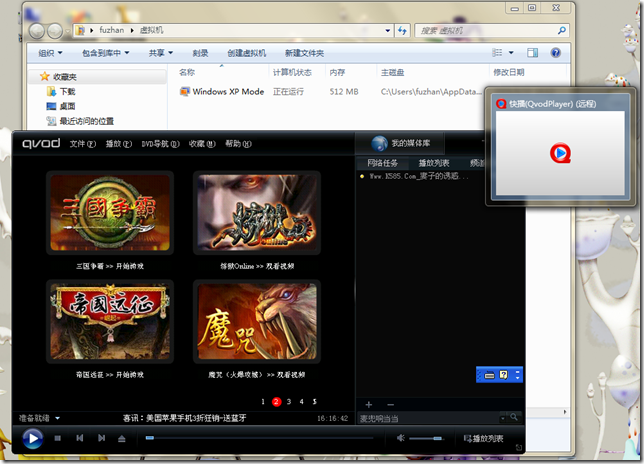This screenshot has height=464, width=644.
Task: Select the Windows XP Mode file
Action: click(222, 92)
